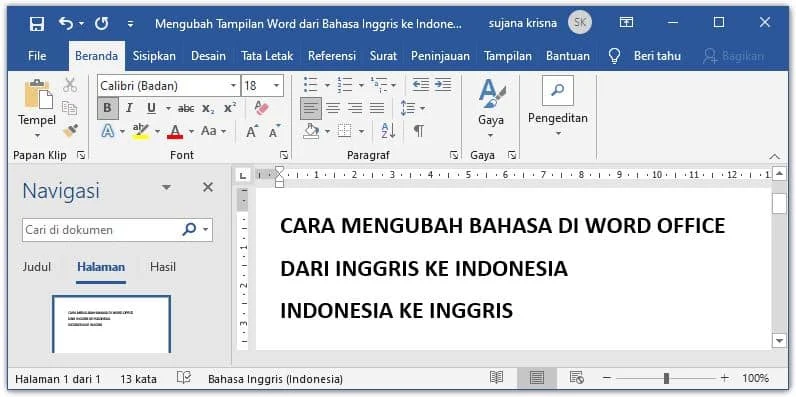Apply multilevel list

tap(379, 85)
